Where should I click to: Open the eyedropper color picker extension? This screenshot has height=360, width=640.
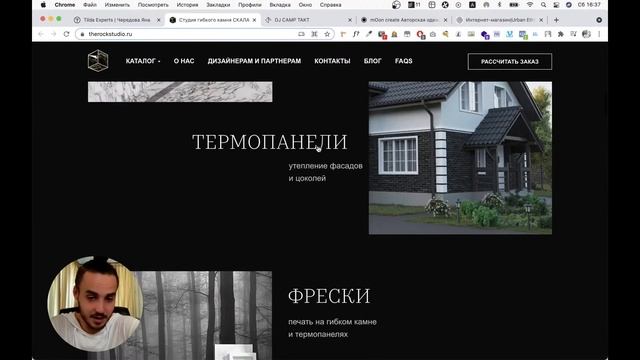click(369, 34)
